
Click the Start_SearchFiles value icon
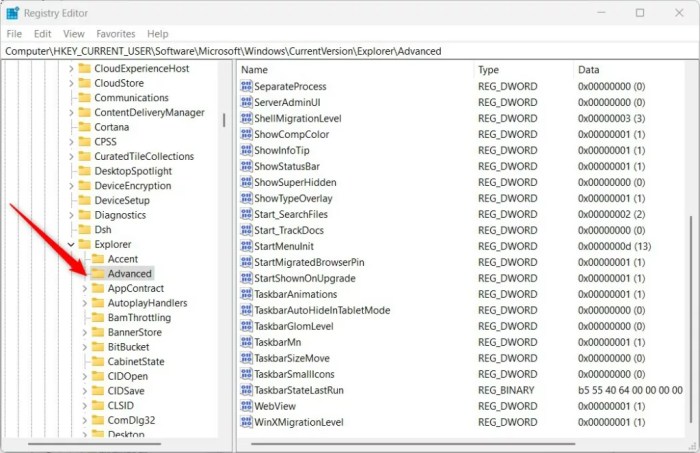click(x=246, y=214)
